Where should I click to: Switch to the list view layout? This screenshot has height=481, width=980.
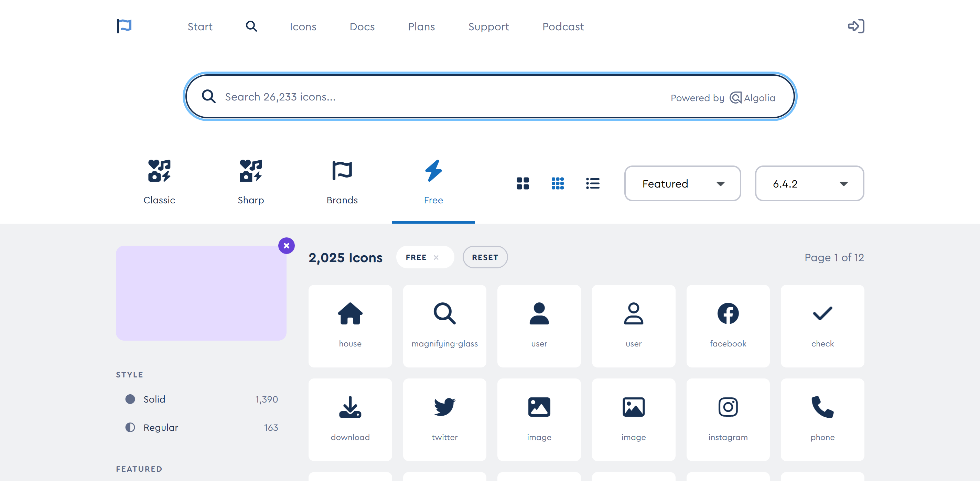pos(592,183)
